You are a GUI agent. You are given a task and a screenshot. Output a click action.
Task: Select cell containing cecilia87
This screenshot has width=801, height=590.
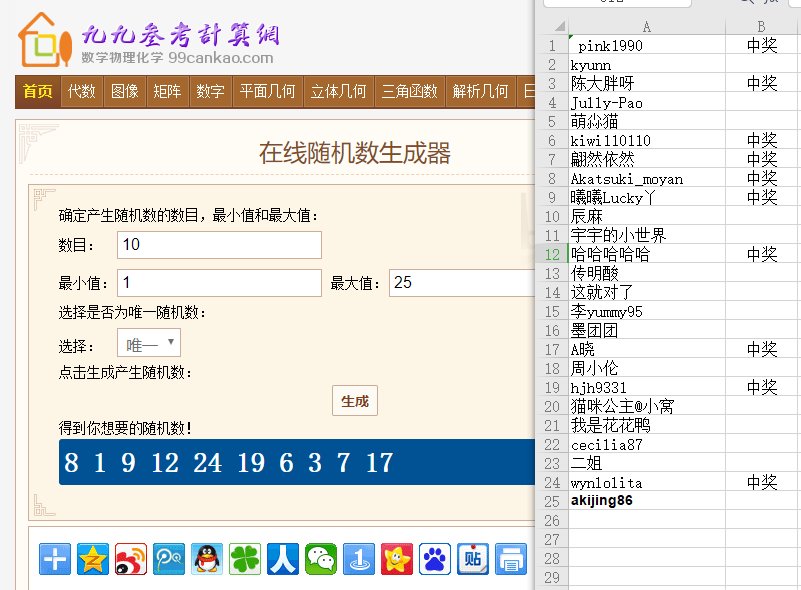[x=647, y=444]
